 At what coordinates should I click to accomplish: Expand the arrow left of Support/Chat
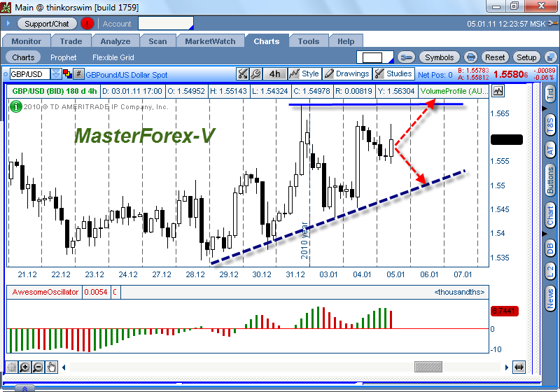pyautogui.click(x=8, y=24)
